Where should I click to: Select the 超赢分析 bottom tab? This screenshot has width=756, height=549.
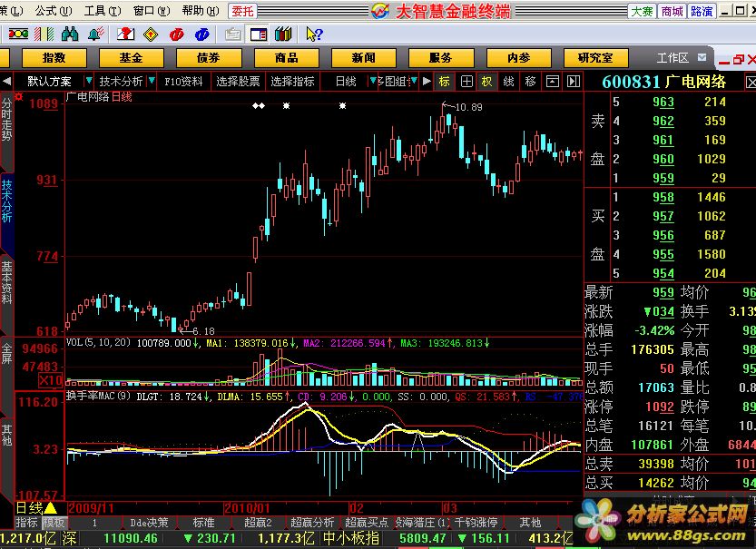tap(312, 523)
